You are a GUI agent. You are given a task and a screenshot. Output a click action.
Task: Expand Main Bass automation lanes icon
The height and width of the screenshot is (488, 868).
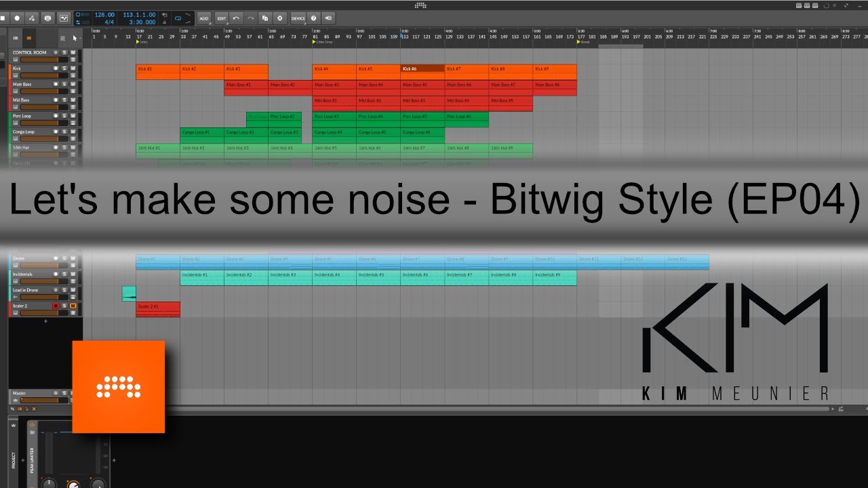[73, 91]
